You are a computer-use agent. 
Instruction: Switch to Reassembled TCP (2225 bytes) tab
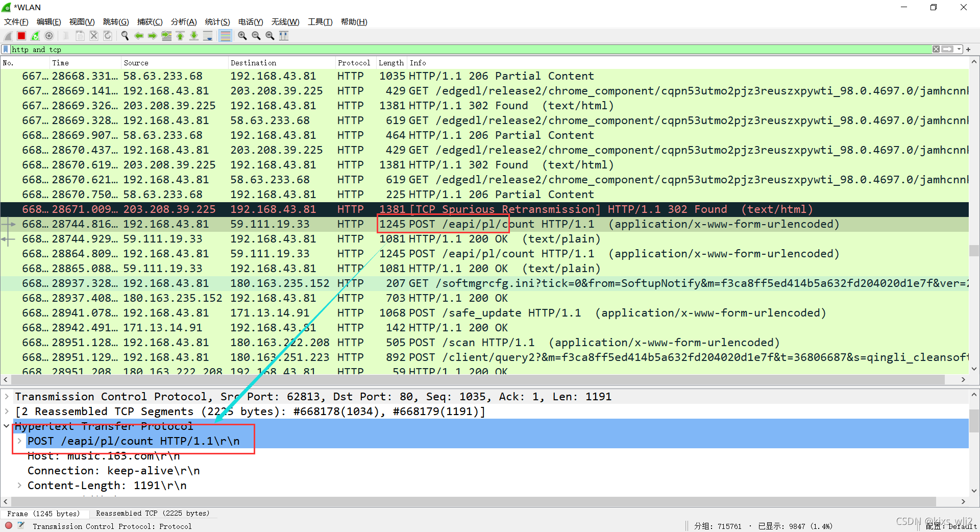pos(153,514)
